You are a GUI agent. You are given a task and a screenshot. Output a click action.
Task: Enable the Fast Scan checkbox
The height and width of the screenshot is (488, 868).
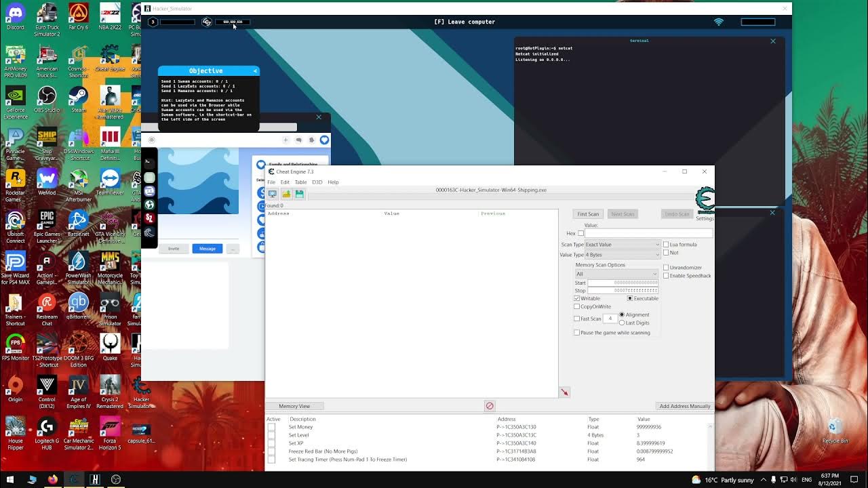click(x=576, y=319)
